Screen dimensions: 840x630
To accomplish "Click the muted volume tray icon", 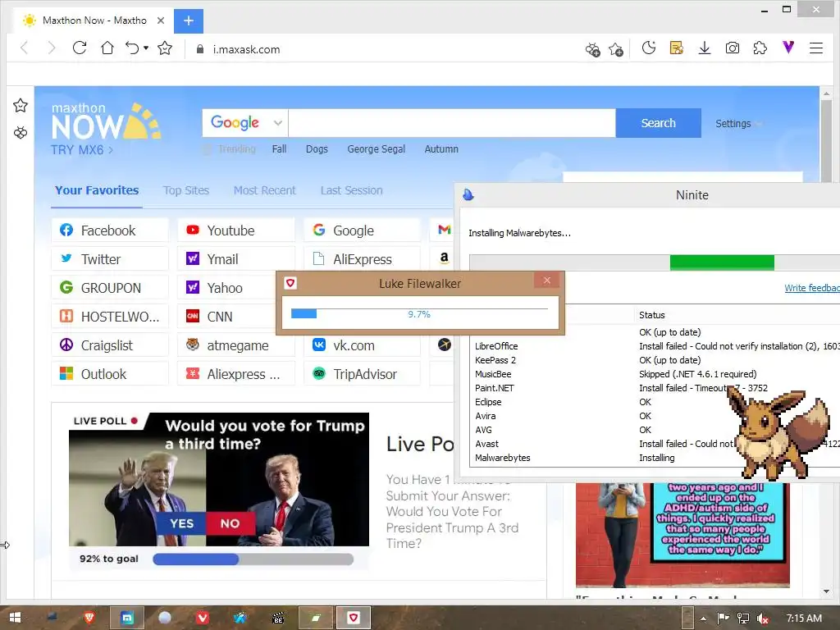I will pyautogui.click(x=762, y=619).
